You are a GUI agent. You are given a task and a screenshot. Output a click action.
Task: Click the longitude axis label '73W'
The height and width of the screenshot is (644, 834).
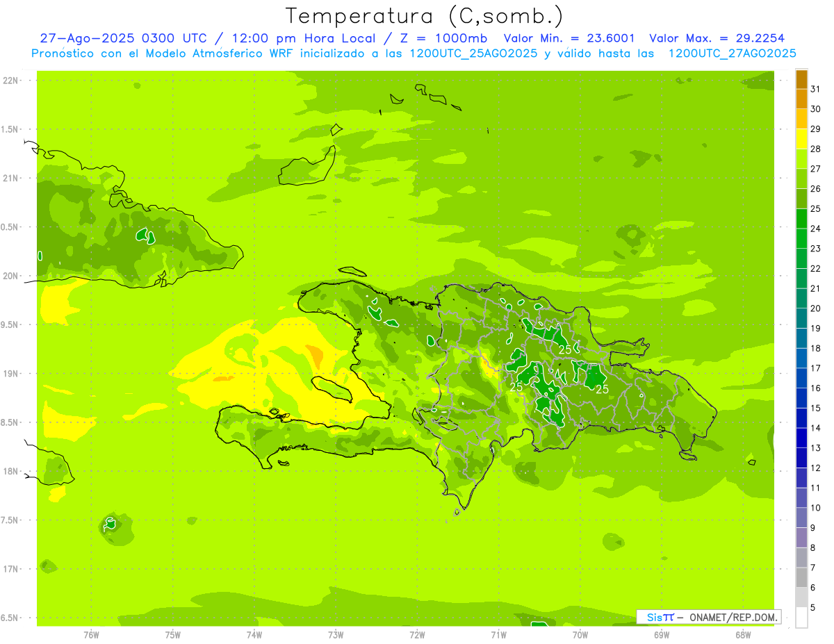pos(336,635)
